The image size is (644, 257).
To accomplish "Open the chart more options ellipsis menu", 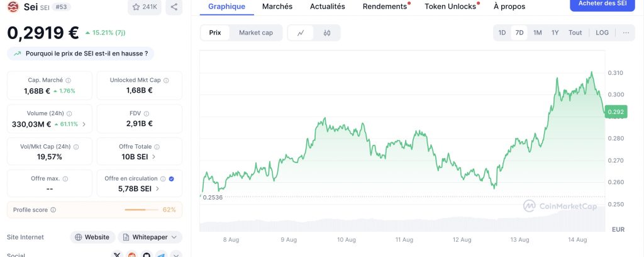I will pos(625,33).
